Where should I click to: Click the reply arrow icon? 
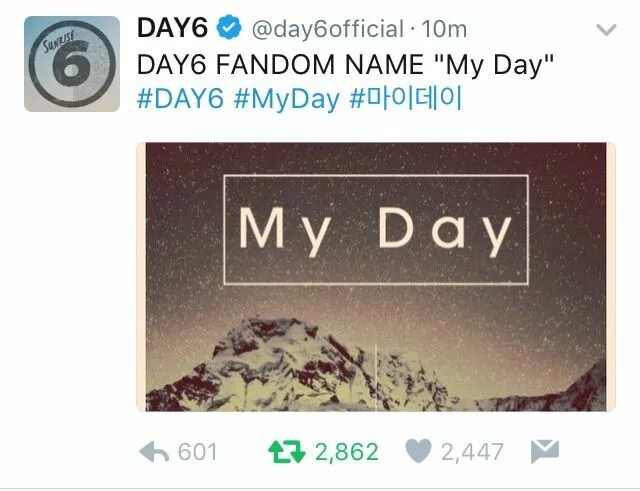[x=154, y=451]
